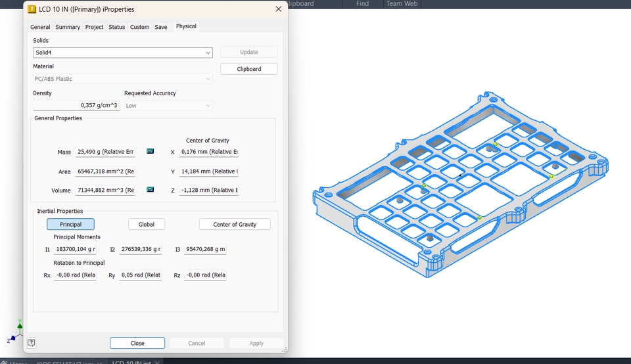Screen dimensions: 631x364
Task: Open the Solids dropdown showing Solid4
Action: [x=123, y=53]
